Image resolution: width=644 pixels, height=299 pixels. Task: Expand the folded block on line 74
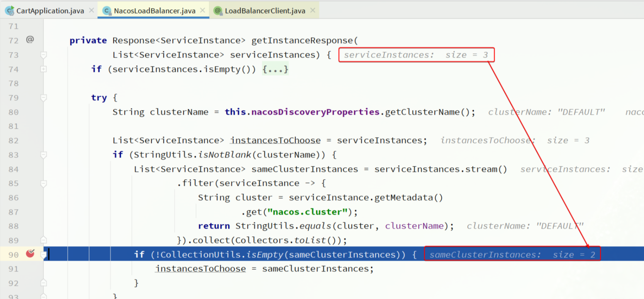click(44, 69)
